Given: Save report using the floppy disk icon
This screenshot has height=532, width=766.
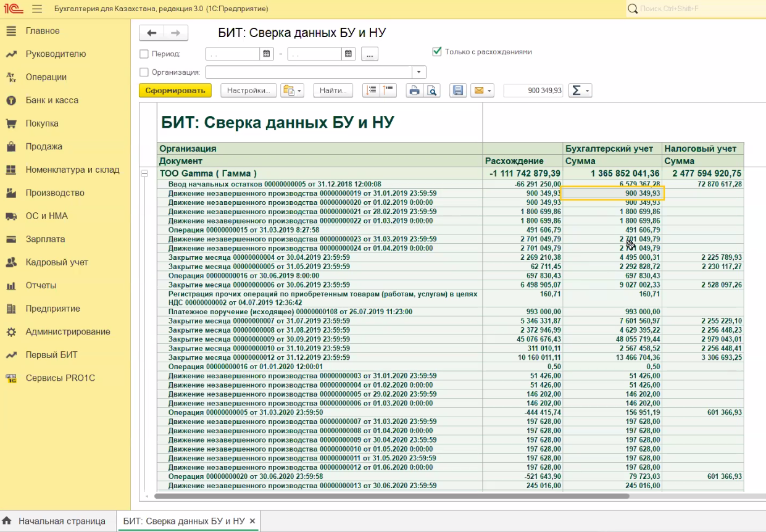Looking at the screenshot, I should click(x=458, y=91).
